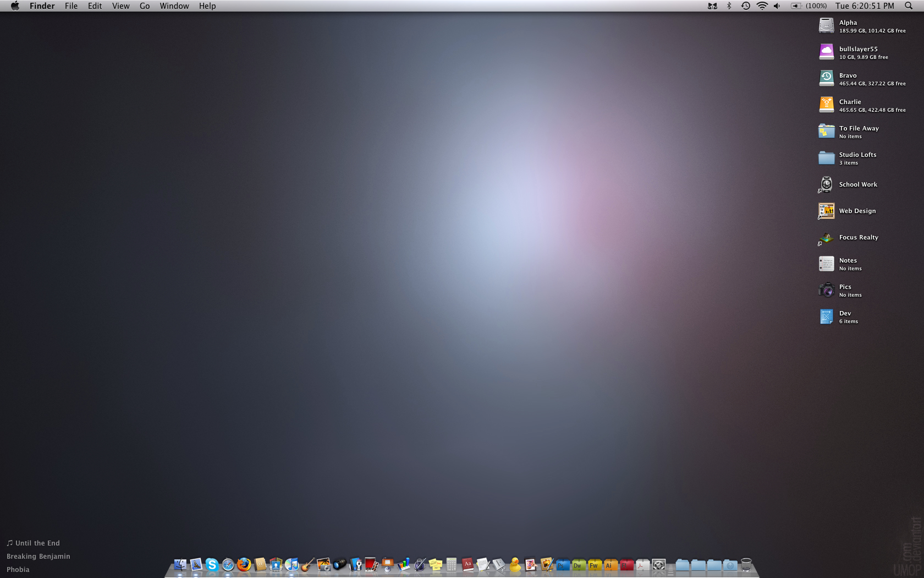Open the Edit menu
This screenshot has height=578, width=924.
(x=95, y=6)
